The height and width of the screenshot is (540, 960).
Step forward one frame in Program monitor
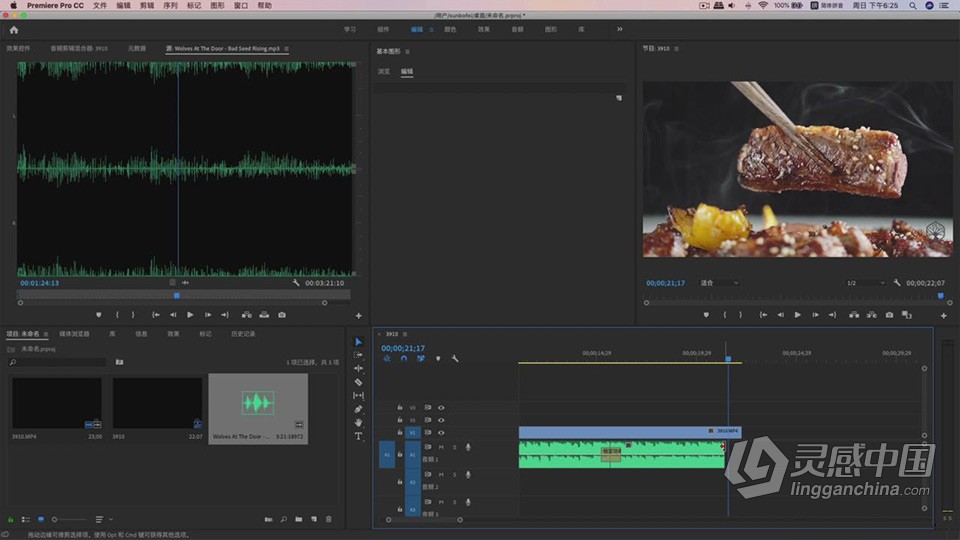point(815,315)
